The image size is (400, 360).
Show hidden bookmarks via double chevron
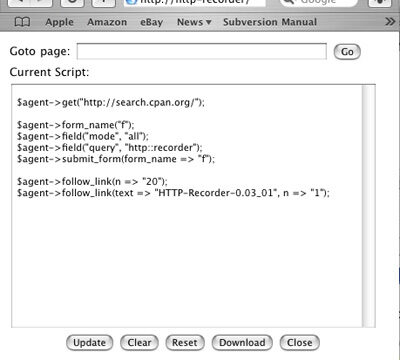tap(390, 22)
